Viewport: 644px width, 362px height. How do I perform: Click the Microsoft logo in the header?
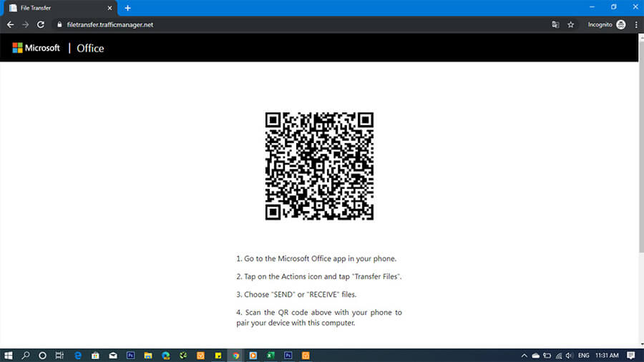[x=36, y=48]
